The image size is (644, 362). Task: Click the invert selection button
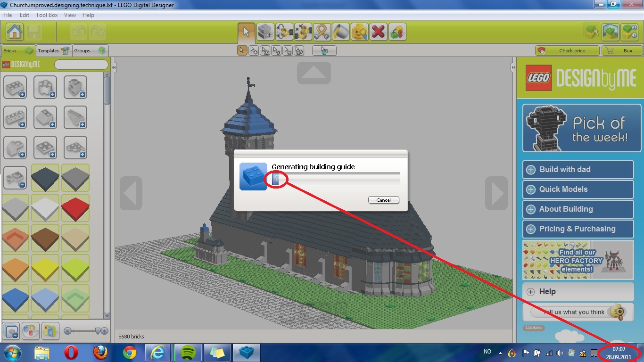(324, 50)
